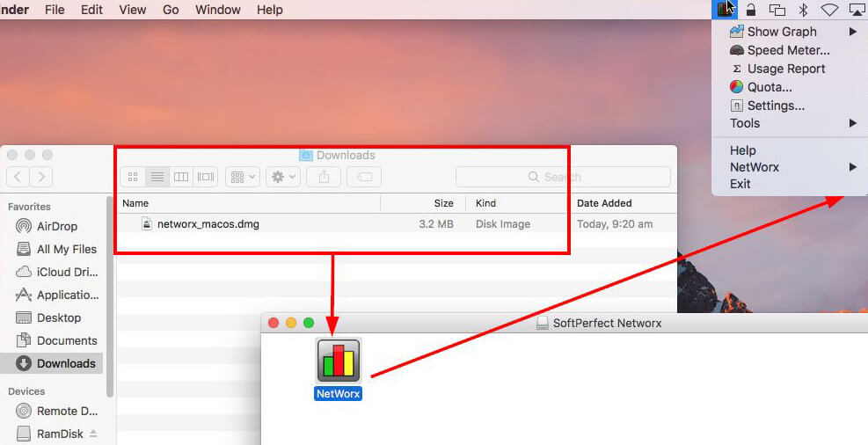Switch Finder to cover flow view
The width and height of the screenshot is (868, 445).
click(206, 177)
